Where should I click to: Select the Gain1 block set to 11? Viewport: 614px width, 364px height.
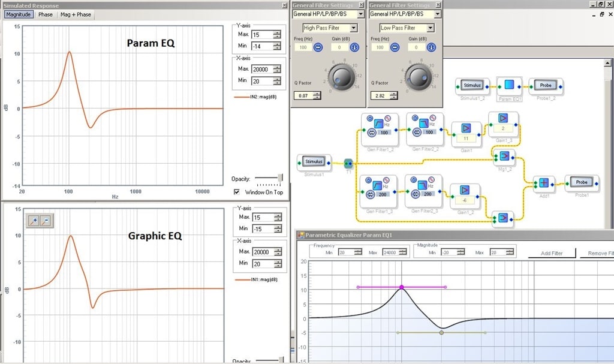point(466,134)
